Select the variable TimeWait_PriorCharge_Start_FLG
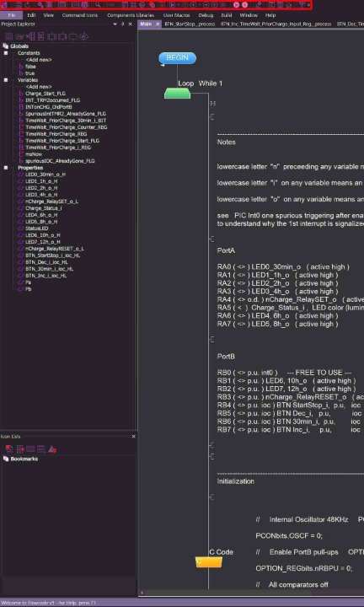Image resolution: width=364 pixels, height=607 pixels. (x=62, y=141)
